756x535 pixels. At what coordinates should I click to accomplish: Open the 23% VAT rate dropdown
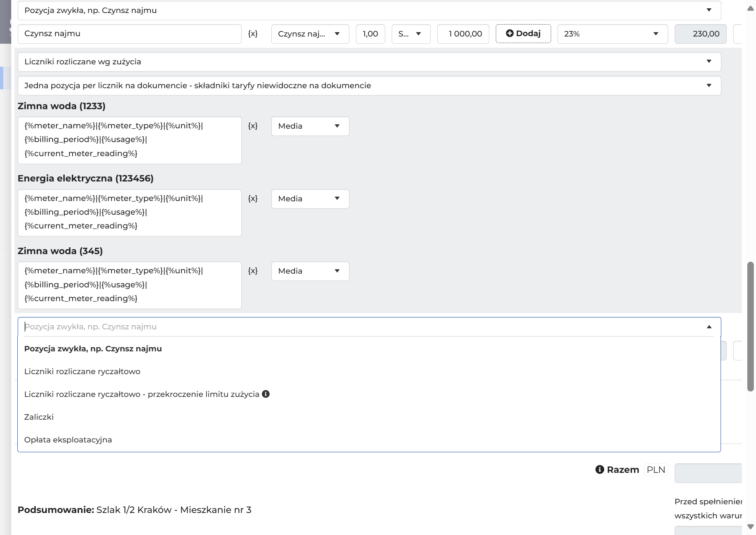point(613,34)
